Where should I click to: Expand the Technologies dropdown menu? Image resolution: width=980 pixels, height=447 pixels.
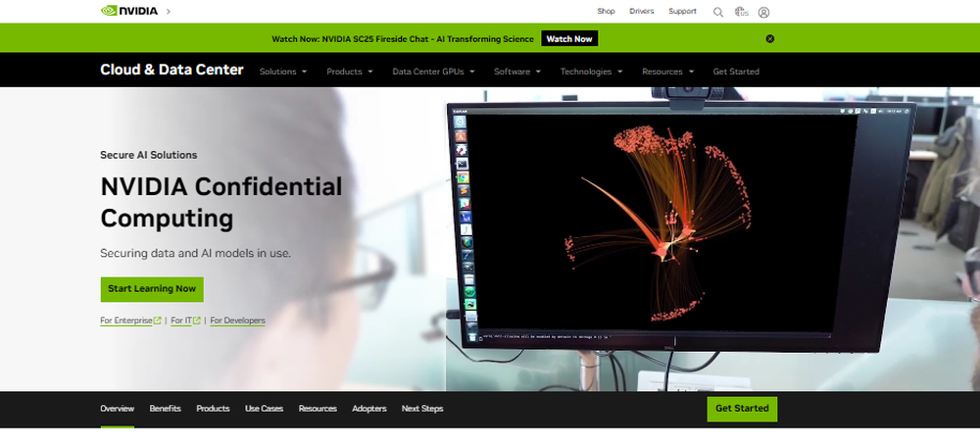pos(591,72)
